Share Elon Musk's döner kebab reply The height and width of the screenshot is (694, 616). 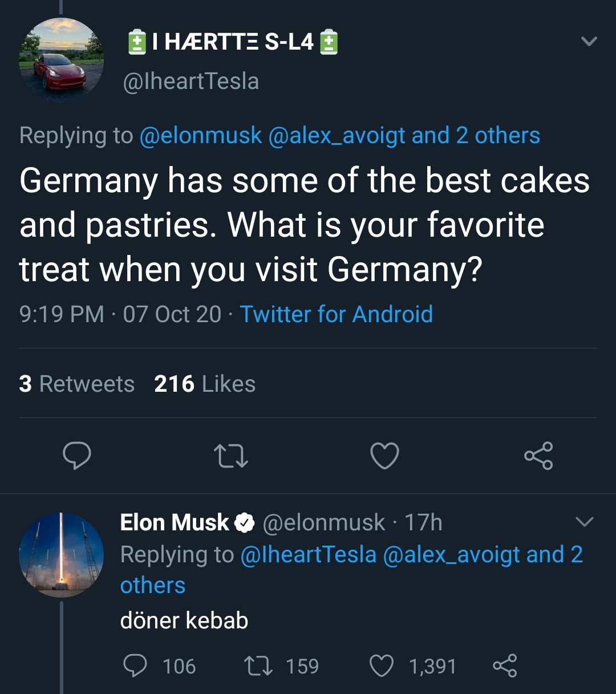tap(505, 665)
